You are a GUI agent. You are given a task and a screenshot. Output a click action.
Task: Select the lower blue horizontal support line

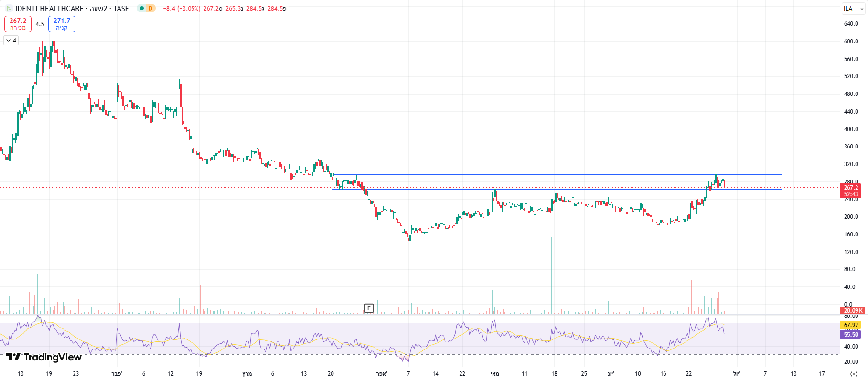click(x=557, y=190)
